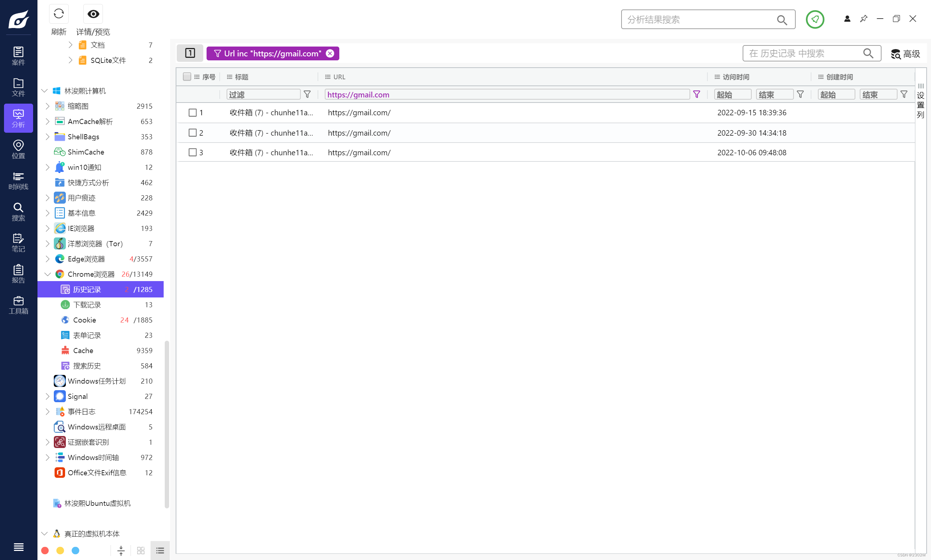Click the green shield icon at top
This screenshot has height=560, width=931.
point(814,19)
